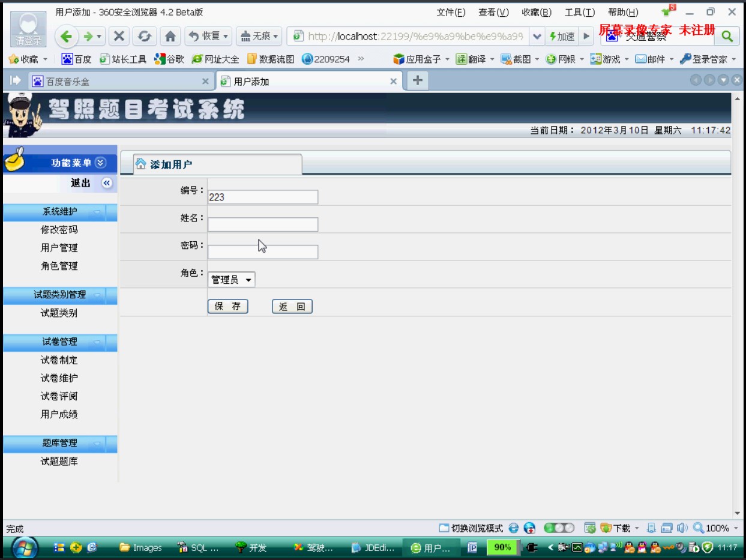The width and height of the screenshot is (746, 560).
Task: Stop page loading with the X button
Action: click(119, 36)
